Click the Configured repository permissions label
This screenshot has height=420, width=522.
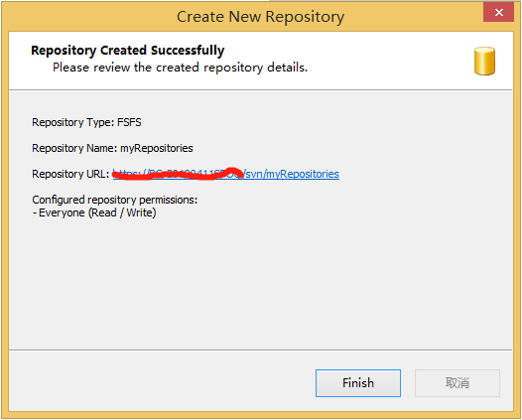(x=115, y=200)
